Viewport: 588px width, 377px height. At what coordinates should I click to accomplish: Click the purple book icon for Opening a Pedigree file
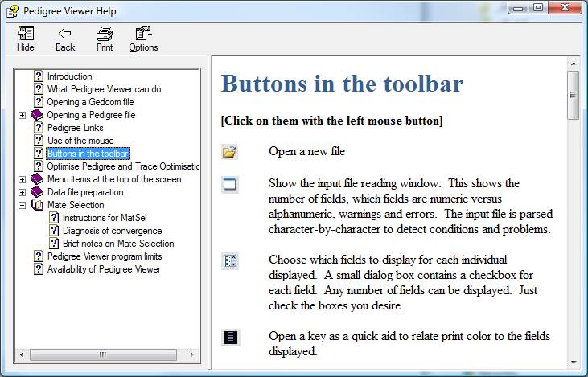tap(37, 115)
